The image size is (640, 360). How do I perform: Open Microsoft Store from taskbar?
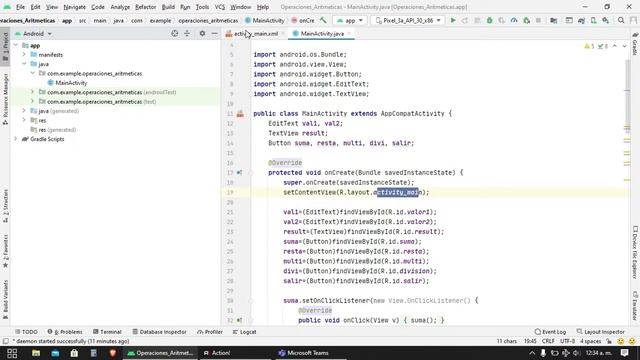coord(74,353)
